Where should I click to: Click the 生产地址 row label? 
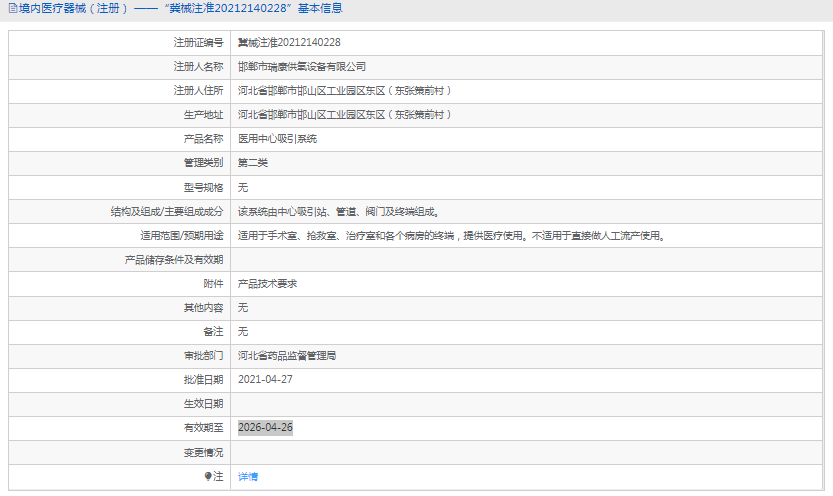click(203, 115)
